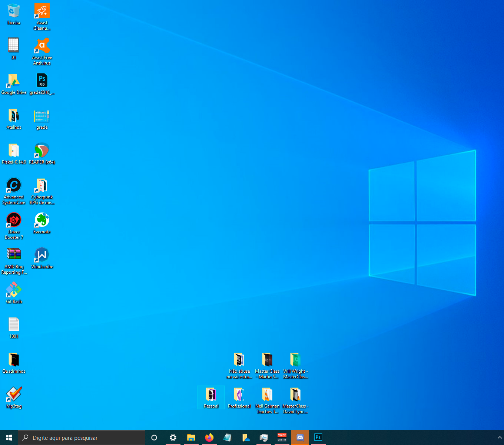Select the Pessoal folder

click(x=211, y=397)
